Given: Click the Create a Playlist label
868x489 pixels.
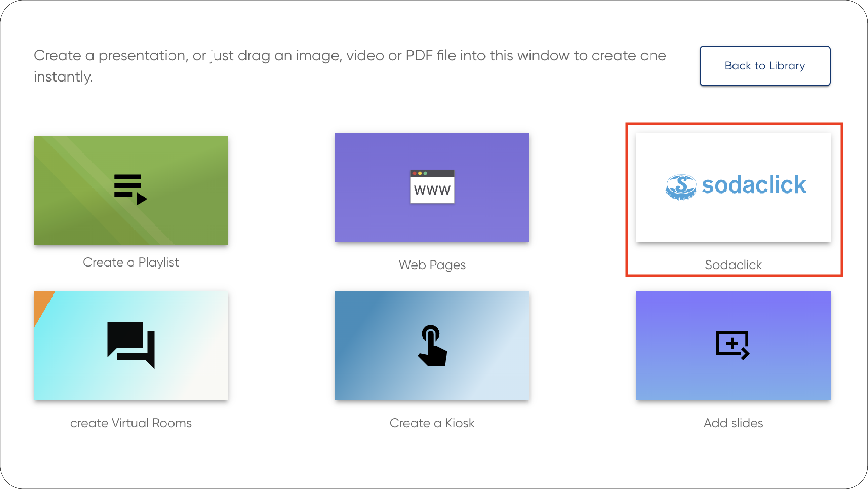Looking at the screenshot, I should coord(131,262).
